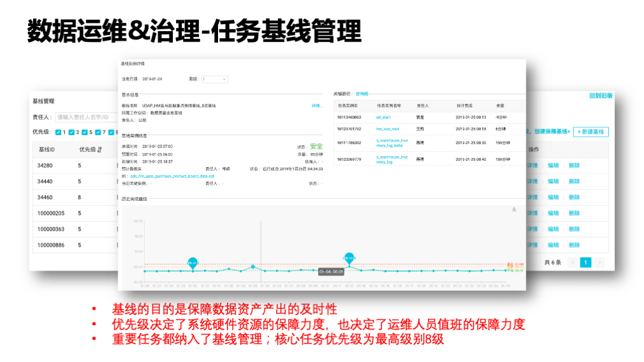
Task: Click 删除 in the last table row
Action: (x=574, y=245)
